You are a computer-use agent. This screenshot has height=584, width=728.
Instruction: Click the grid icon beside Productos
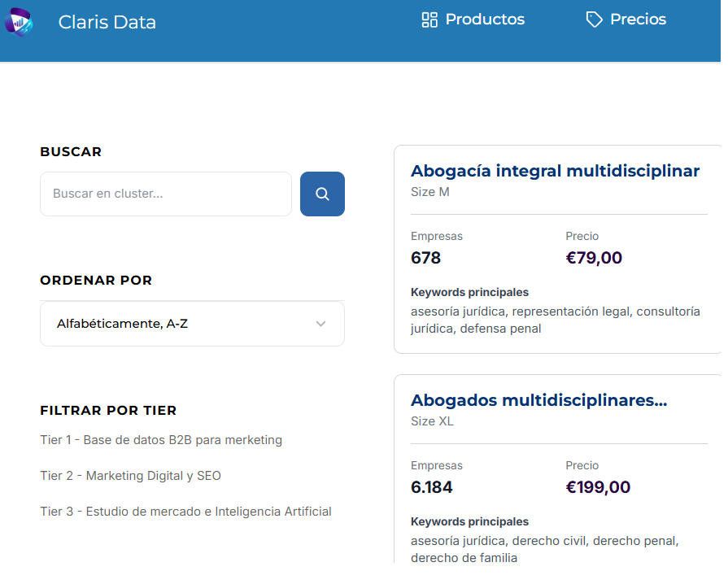click(429, 20)
